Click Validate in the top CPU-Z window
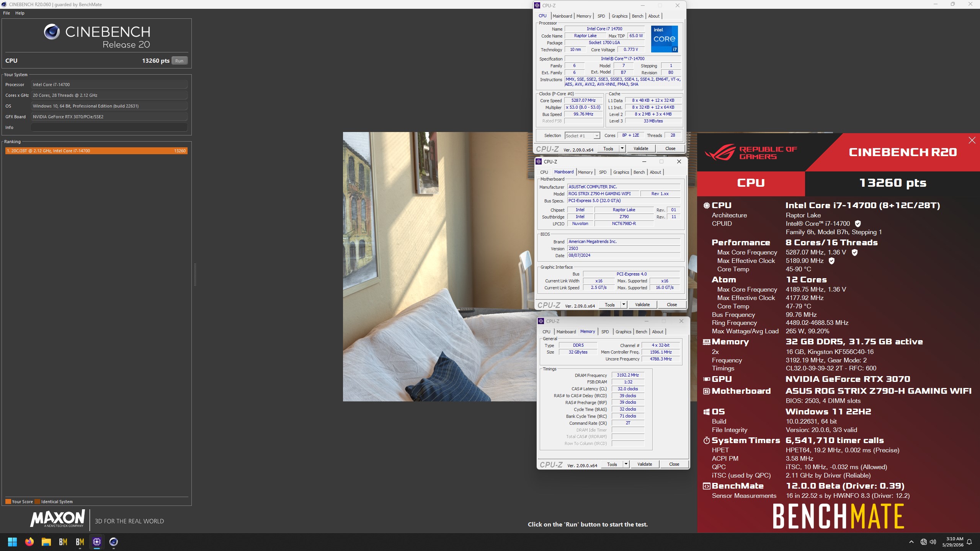Image resolution: width=980 pixels, height=551 pixels. [x=641, y=148]
